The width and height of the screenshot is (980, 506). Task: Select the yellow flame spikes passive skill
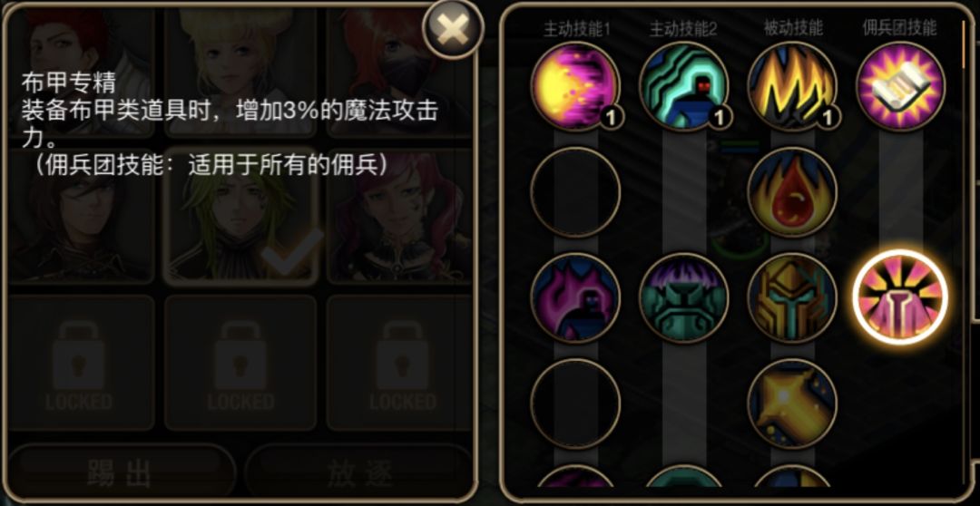coord(792,86)
